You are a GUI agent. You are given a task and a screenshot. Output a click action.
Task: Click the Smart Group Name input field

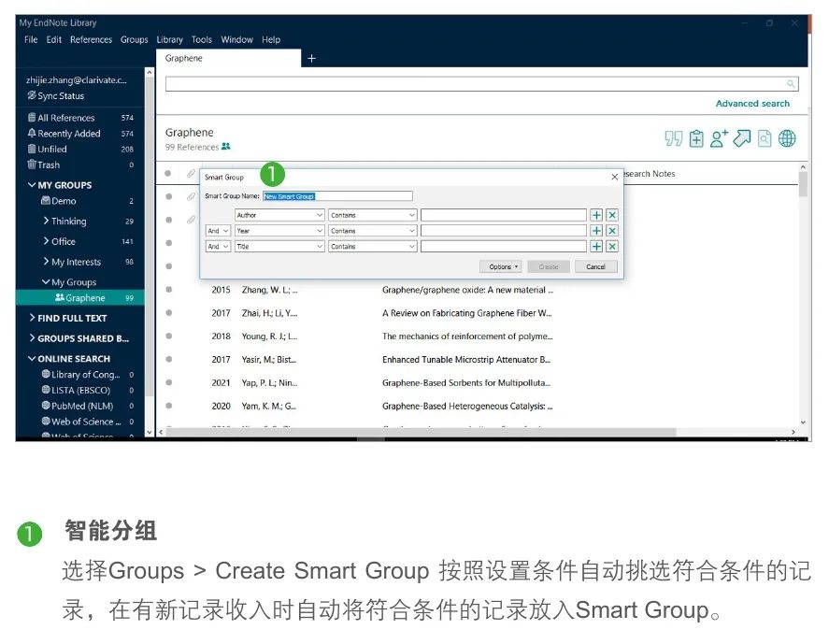coord(337,196)
